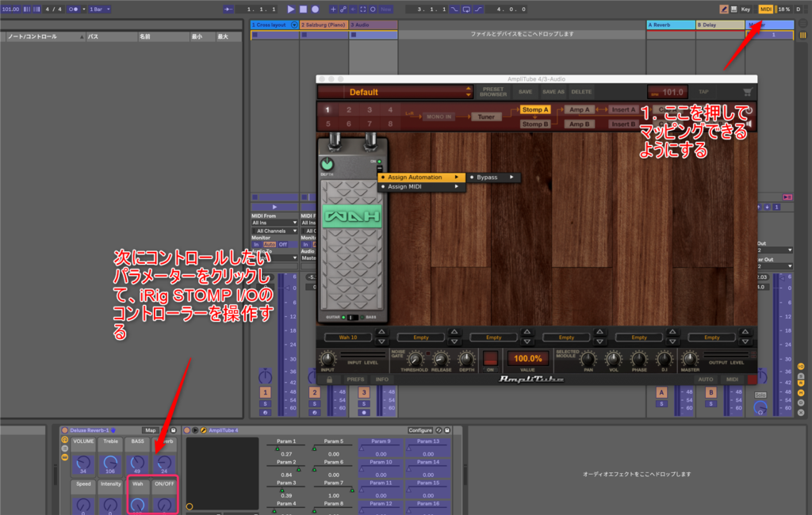Toggle the MIDI map mode switch
Image resolution: width=812 pixels, height=515 pixels.
pyautogui.click(x=765, y=9)
